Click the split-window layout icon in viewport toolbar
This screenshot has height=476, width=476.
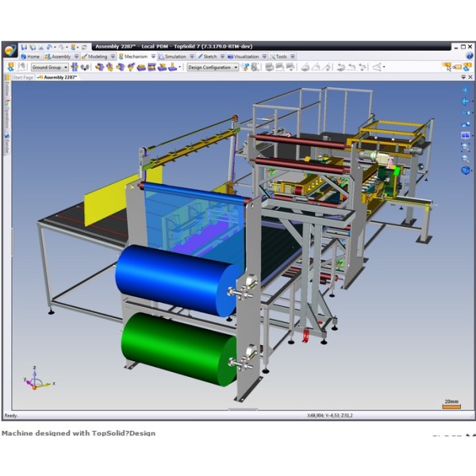466,135
